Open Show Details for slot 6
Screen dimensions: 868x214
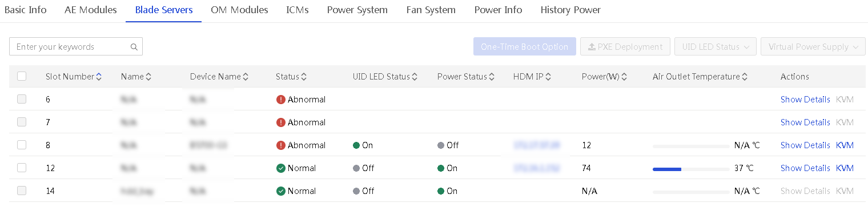pyautogui.click(x=805, y=100)
